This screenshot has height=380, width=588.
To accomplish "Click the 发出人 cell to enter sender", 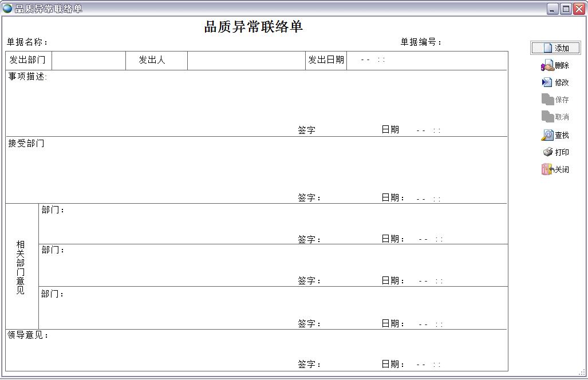I will (x=246, y=60).
